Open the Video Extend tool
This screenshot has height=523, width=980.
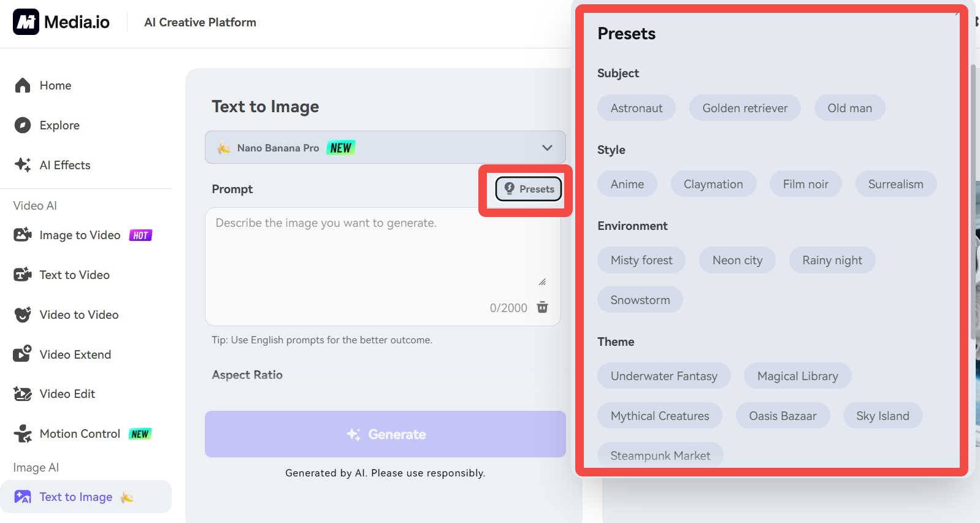(75, 354)
